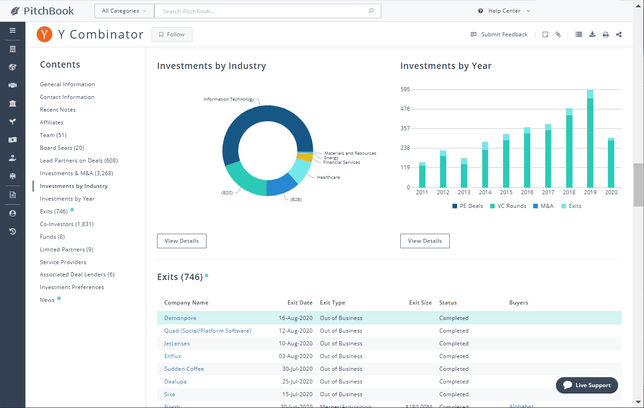Click the search magnifier icon
The image size is (644, 408).
[x=372, y=11]
